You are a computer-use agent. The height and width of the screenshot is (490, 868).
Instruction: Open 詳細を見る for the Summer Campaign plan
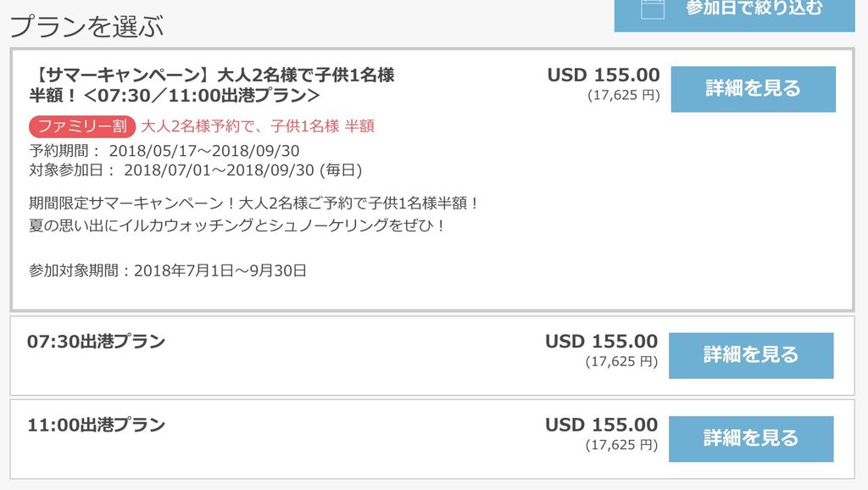[x=753, y=89]
